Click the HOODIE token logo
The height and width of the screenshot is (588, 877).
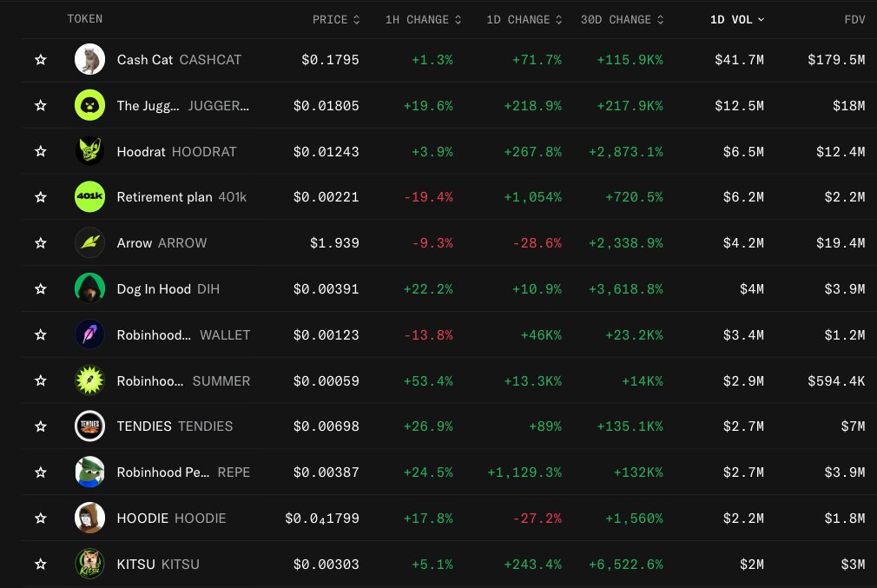(x=89, y=518)
